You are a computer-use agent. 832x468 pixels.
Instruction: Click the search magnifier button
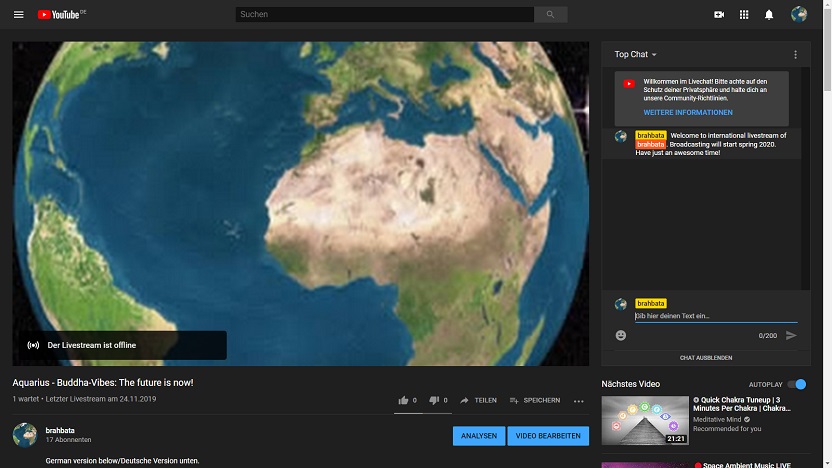click(x=550, y=15)
